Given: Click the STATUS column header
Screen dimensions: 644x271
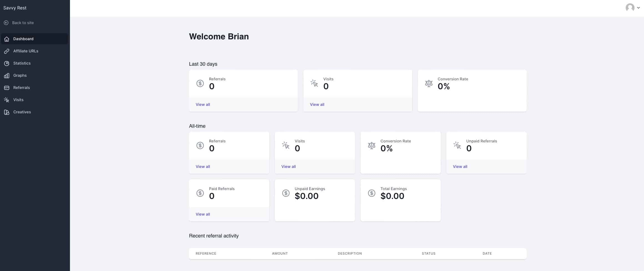Looking at the screenshot, I should [429, 254].
